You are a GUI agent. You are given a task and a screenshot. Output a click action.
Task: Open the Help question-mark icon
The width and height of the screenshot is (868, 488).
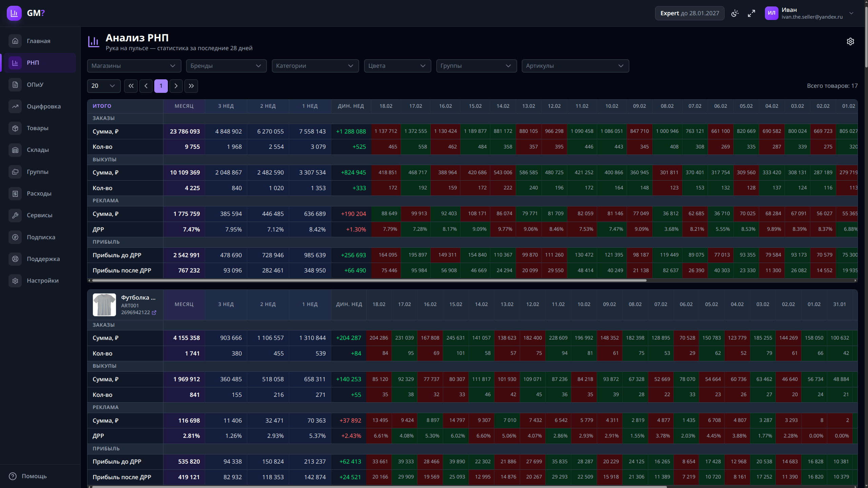(x=13, y=476)
